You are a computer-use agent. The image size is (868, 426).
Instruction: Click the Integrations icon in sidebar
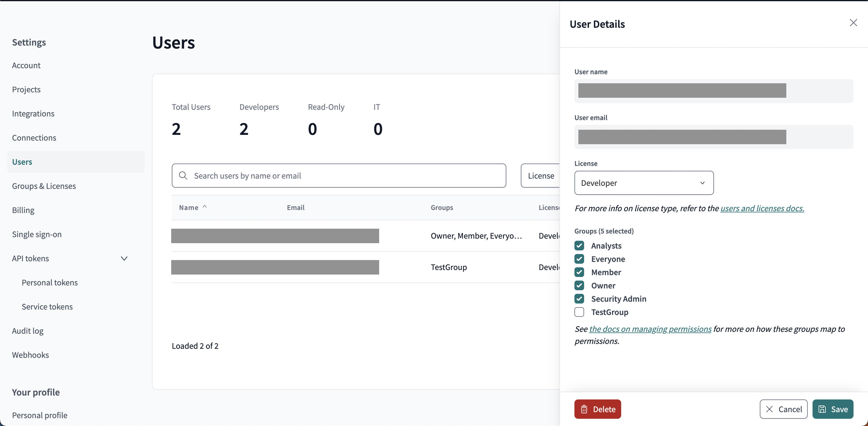(33, 113)
